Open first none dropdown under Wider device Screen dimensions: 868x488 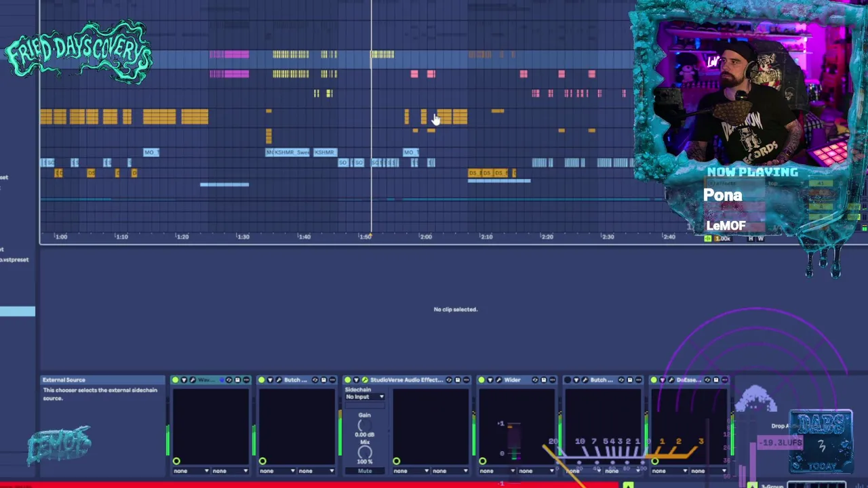[496, 470]
